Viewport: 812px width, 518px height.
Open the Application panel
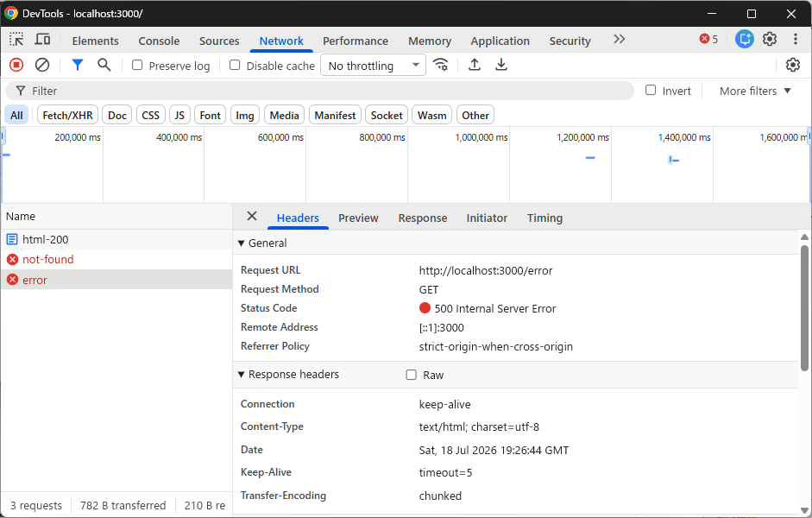(500, 41)
